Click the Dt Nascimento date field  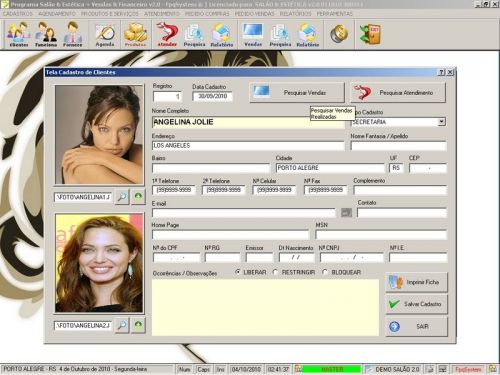(x=296, y=257)
